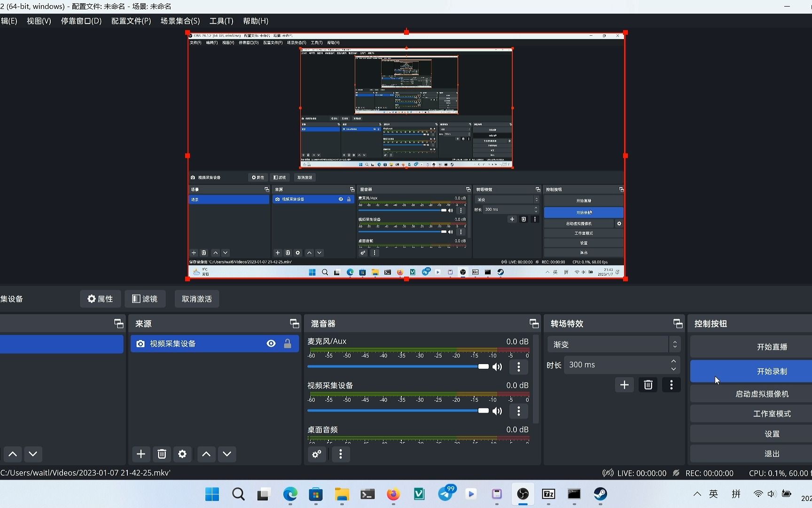The height and width of the screenshot is (508, 812).
Task: Open Microsoft Edge from the taskbar
Action: [x=290, y=494]
